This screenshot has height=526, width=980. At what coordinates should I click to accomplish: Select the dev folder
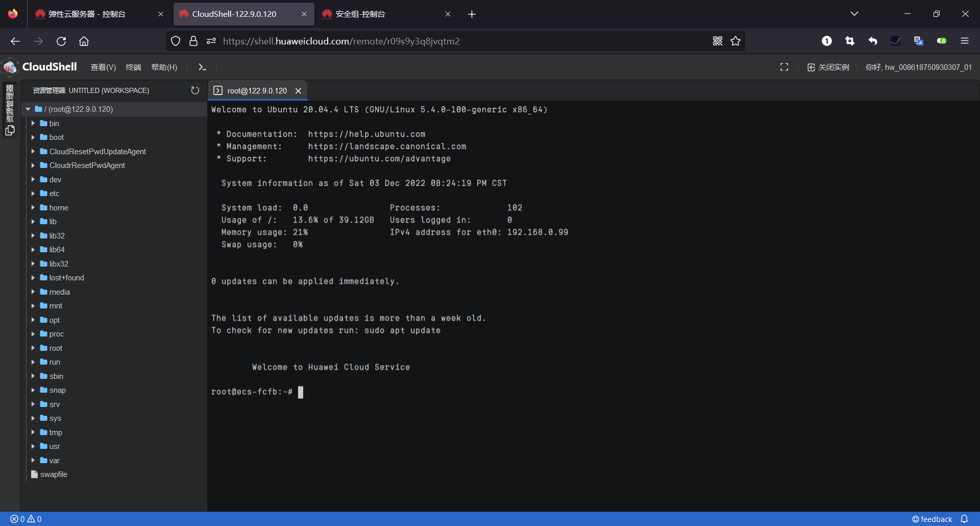click(55, 180)
